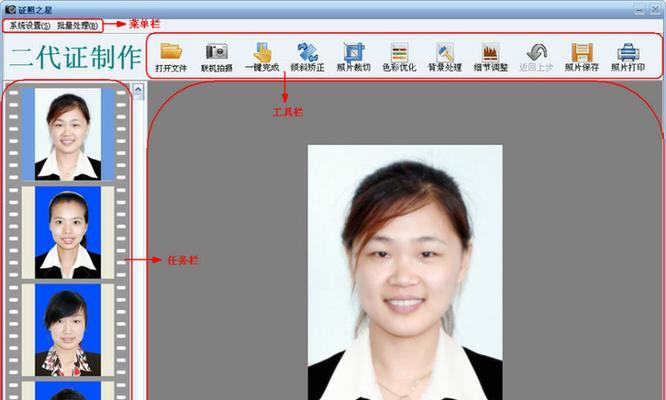Click the 证照之星 title bar camera icon
Screen dimensions: 666x400
tap(10, 9)
